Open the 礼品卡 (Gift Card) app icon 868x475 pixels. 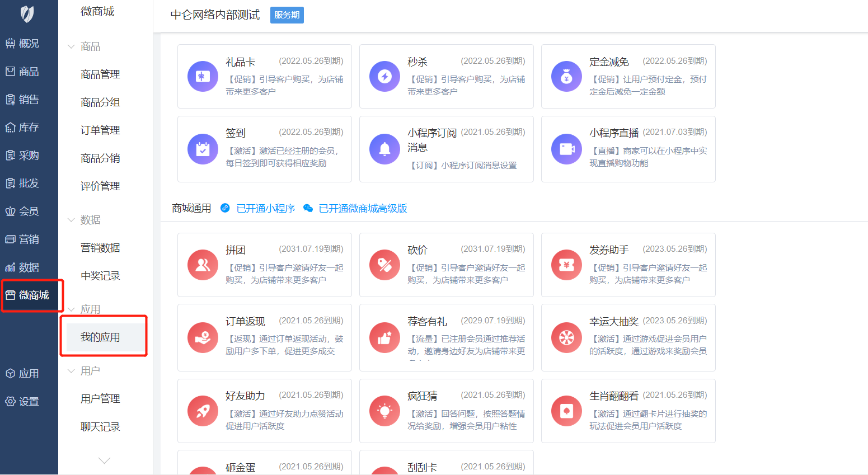click(202, 77)
